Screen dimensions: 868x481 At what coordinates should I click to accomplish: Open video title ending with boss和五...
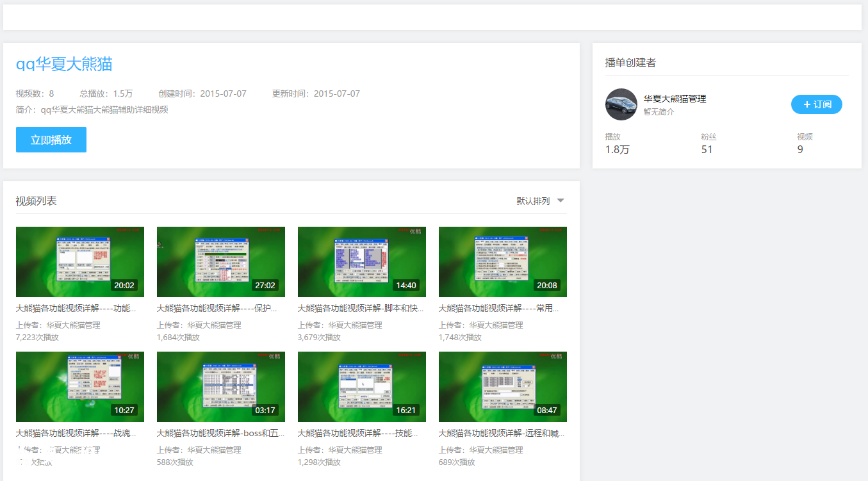pos(220,433)
